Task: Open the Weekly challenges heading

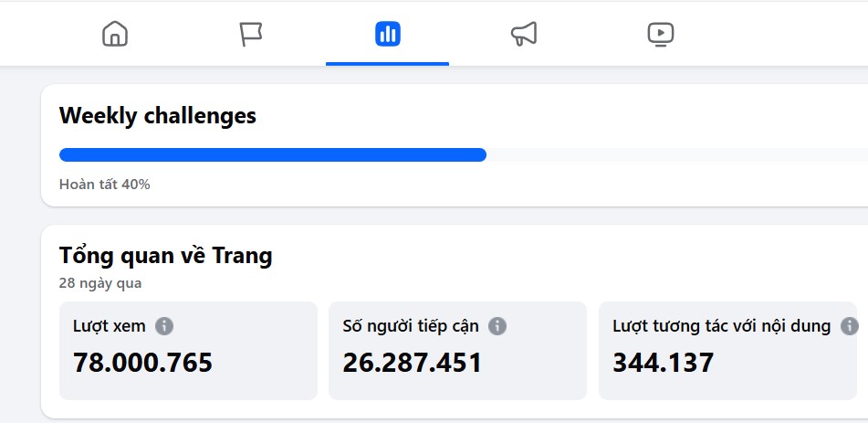Action: 157,116
